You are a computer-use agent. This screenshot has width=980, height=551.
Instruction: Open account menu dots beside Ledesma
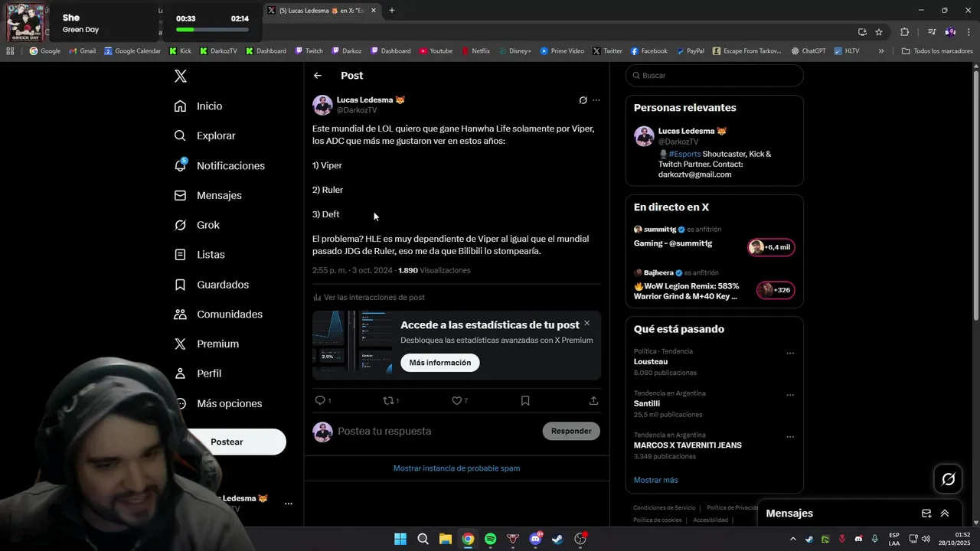(x=289, y=504)
